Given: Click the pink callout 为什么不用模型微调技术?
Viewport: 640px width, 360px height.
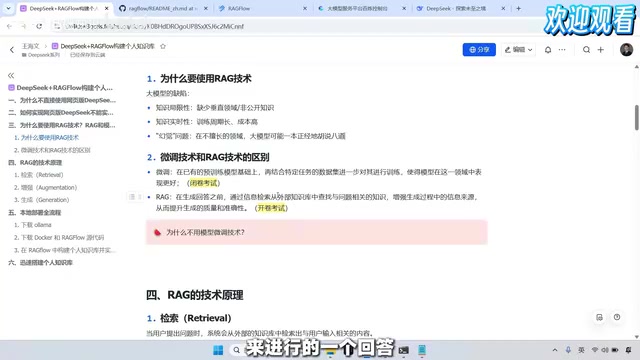Looking at the screenshot, I should point(317,232).
